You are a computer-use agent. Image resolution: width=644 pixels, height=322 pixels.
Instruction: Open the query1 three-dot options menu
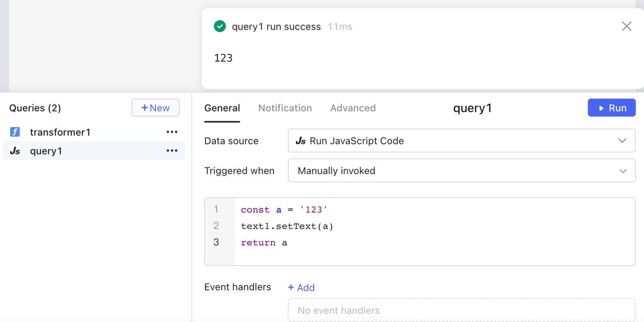[172, 151]
